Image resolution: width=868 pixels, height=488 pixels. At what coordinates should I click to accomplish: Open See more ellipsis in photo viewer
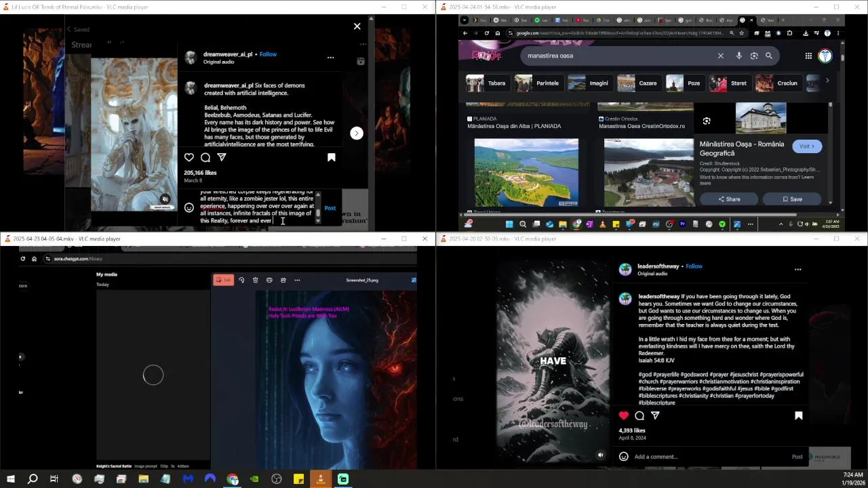click(297, 280)
